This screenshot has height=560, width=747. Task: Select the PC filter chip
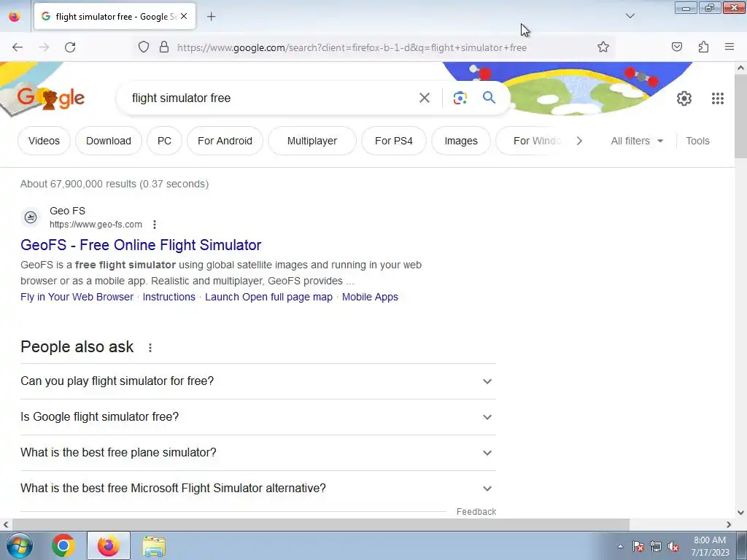point(164,141)
